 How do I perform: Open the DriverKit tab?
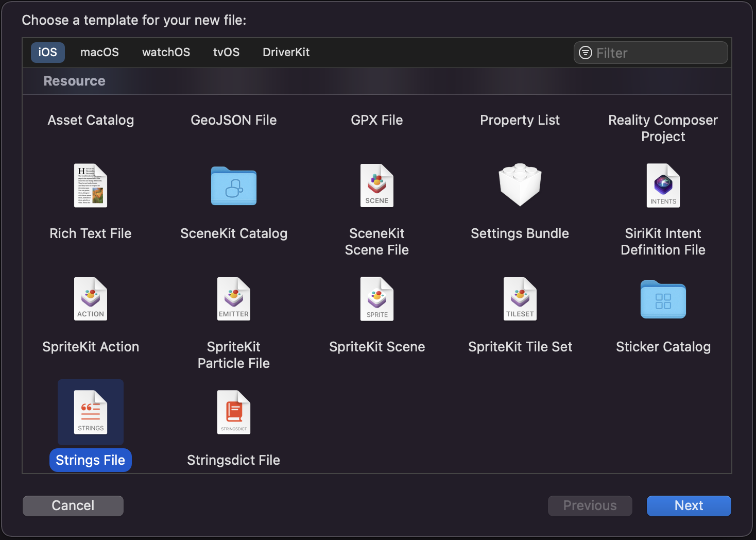pyautogui.click(x=286, y=53)
